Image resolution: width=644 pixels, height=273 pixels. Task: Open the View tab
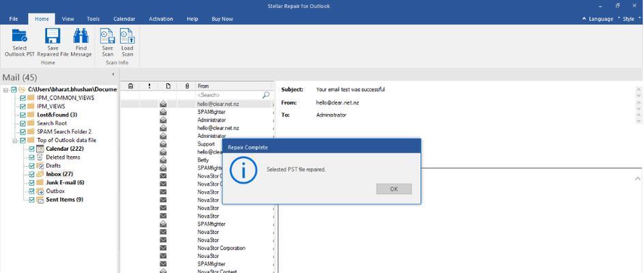pos(68,19)
